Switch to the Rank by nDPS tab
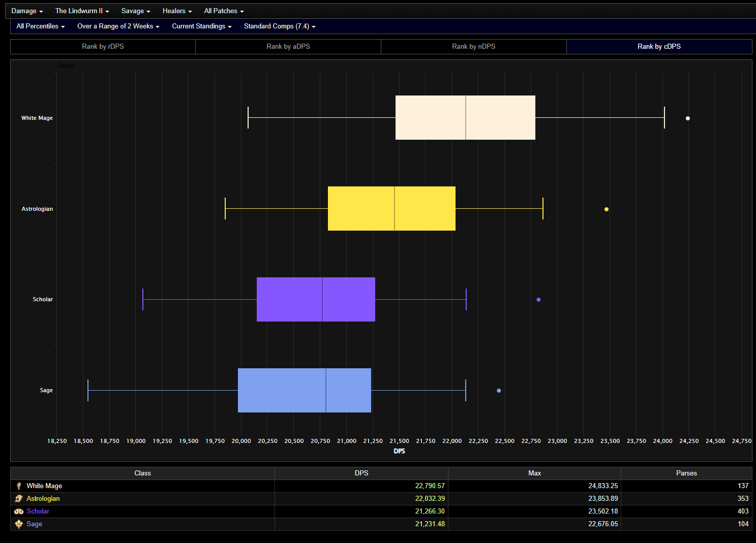 point(474,47)
